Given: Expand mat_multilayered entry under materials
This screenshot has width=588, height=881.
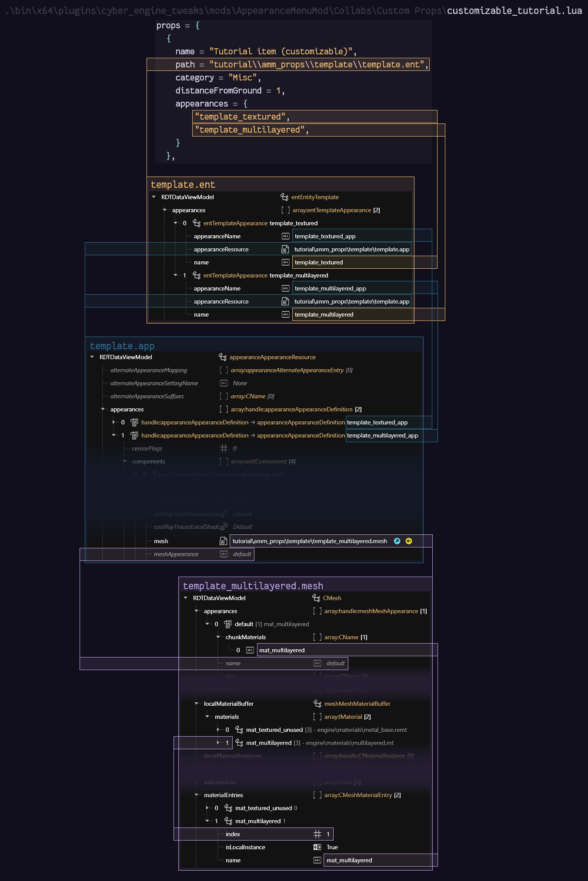Looking at the screenshot, I should click(x=218, y=743).
